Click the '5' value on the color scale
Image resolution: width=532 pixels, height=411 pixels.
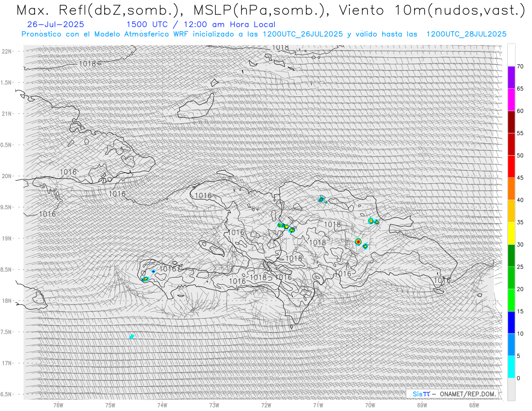coord(519,356)
